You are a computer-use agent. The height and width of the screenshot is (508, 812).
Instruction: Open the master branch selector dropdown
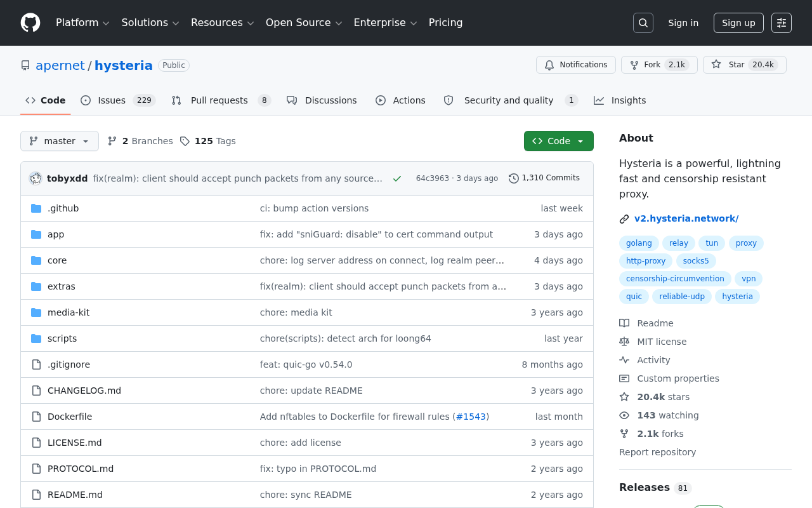(x=60, y=141)
